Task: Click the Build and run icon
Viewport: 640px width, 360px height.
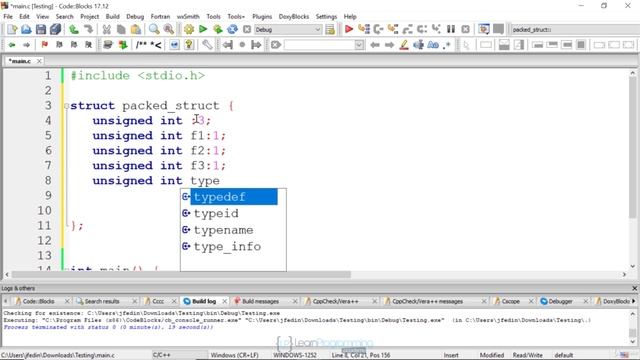Action: tap(218, 29)
